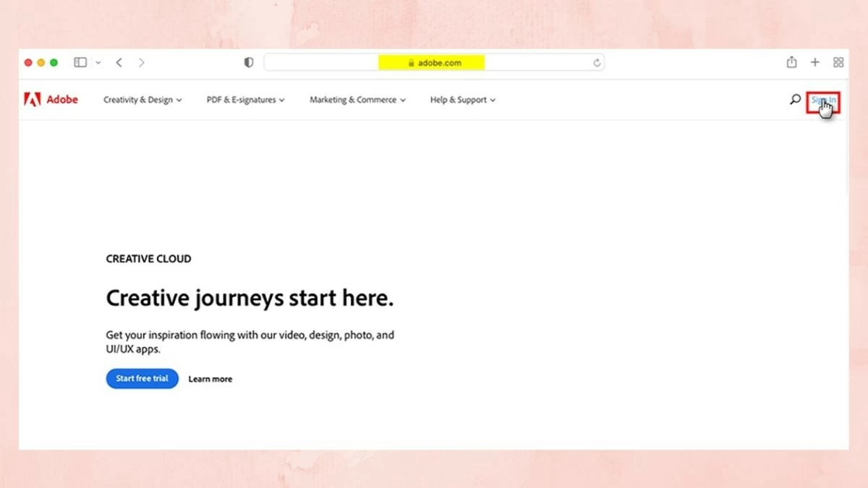Open a new tab with the plus icon
Viewport: 868px width, 488px height.
814,63
